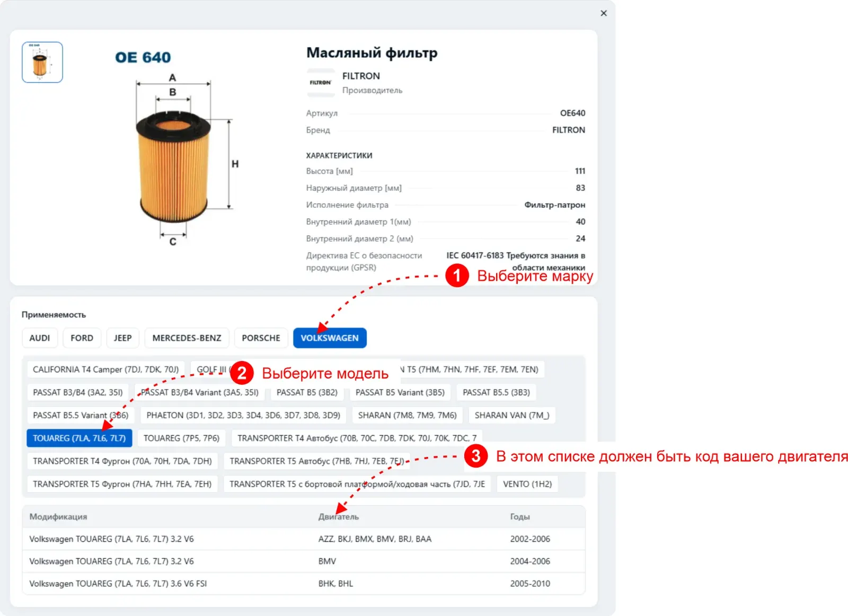Choose the PASSAT B5 (3B2) model
848x616 pixels.
(307, 392)
